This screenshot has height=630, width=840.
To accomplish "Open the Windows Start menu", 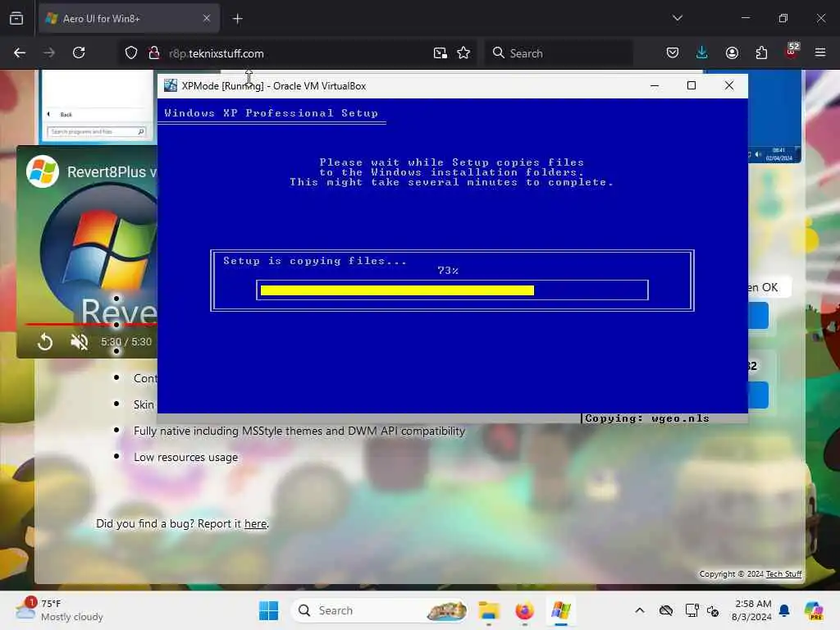I will point(268,610).
